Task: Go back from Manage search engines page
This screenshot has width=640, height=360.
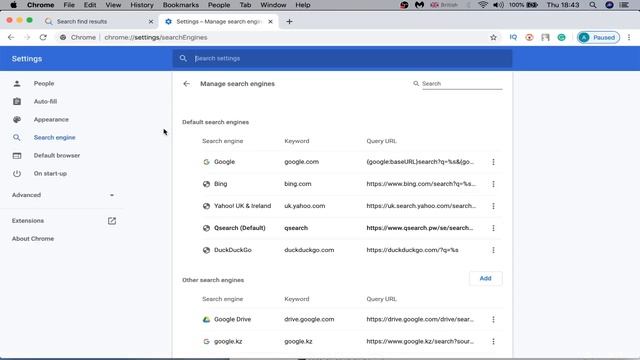Action: pyautogui.click(x=187, y=84)
